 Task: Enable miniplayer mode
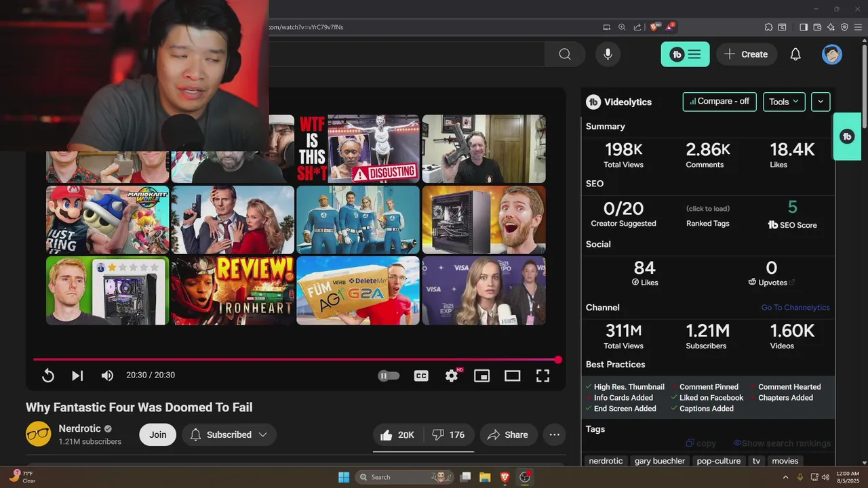point(482,375)
